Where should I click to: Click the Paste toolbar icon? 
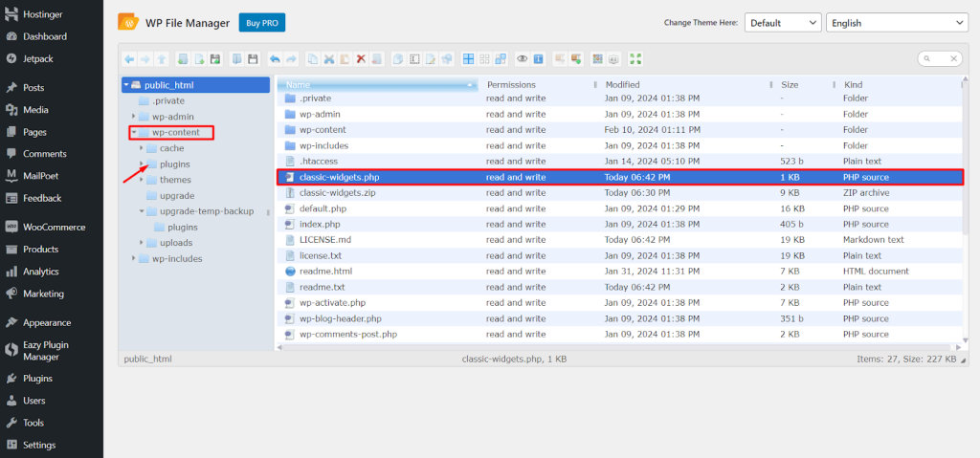click(345, 59)
